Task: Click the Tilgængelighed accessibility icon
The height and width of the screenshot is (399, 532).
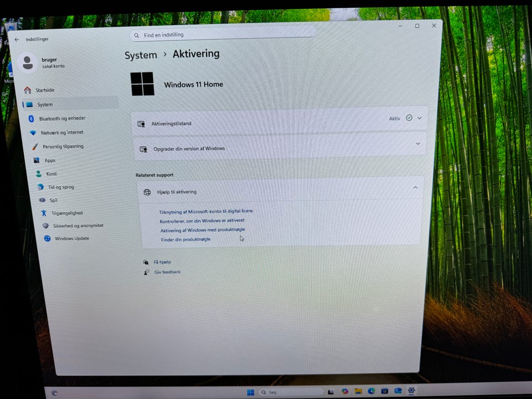Action: [44, 213]
